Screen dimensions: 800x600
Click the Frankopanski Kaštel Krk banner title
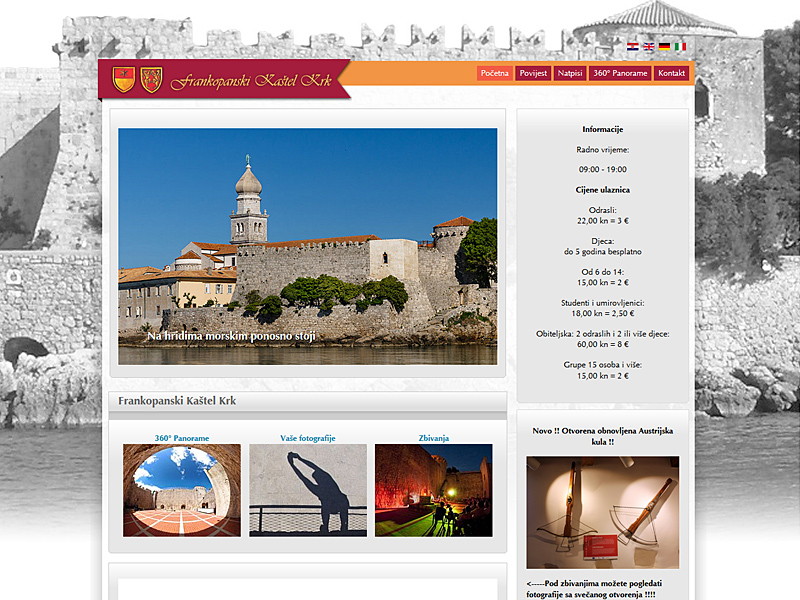click(x=251, y=81)
